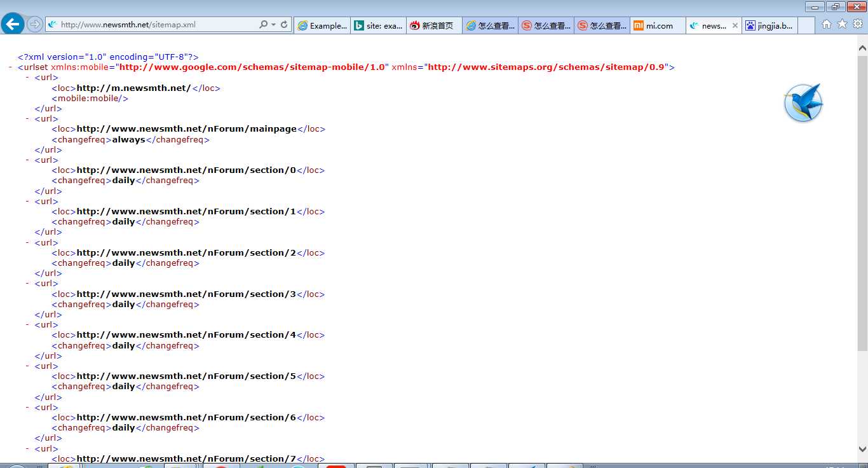Viewport: 868px width, 468px height.
Task: Open the Favorites star icon
Action: [842, 24]
